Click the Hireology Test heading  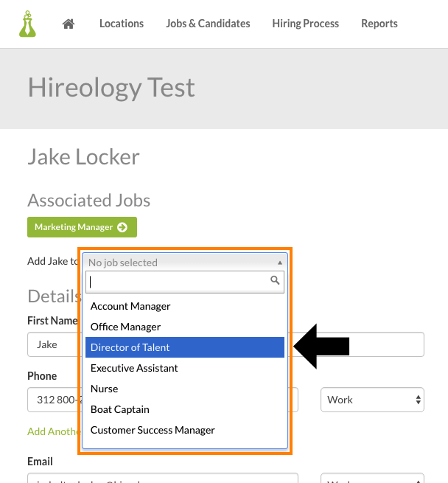click(111, 88)
